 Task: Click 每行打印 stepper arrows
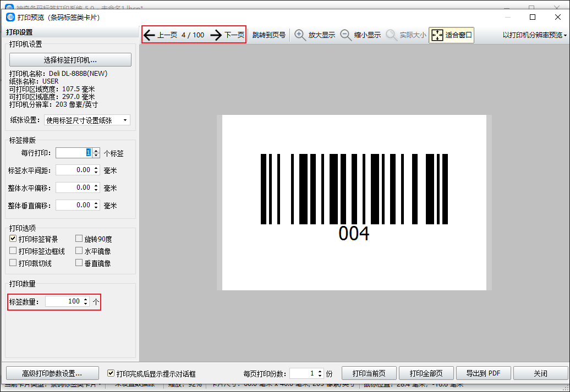click(x=96, y=153)
